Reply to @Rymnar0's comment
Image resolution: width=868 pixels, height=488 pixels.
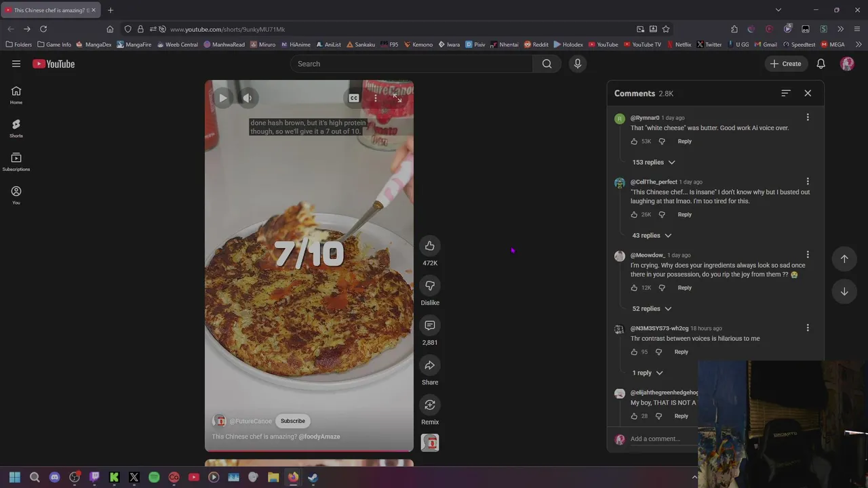(684, 142)
